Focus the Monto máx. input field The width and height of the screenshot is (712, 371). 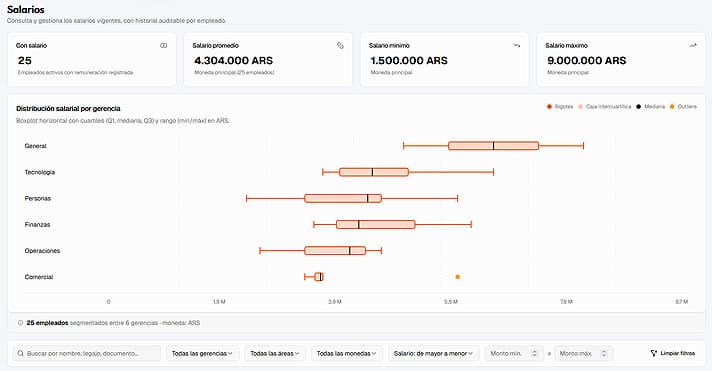[x=583, y=353]
